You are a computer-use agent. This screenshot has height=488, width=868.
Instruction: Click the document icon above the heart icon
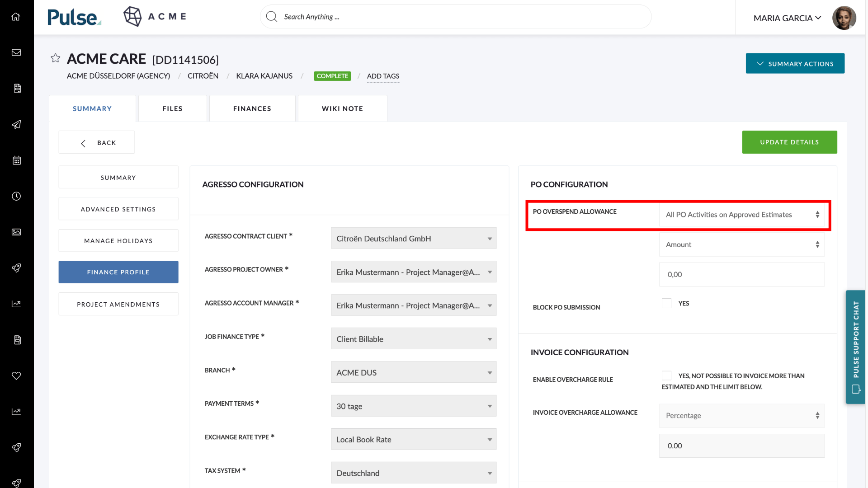(x=17, y=340)
